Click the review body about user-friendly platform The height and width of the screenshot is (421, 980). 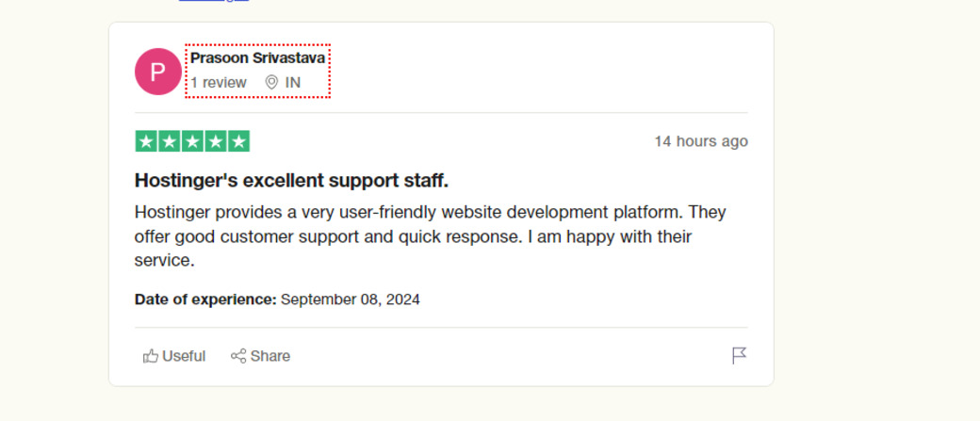click(x=430, y=236)
